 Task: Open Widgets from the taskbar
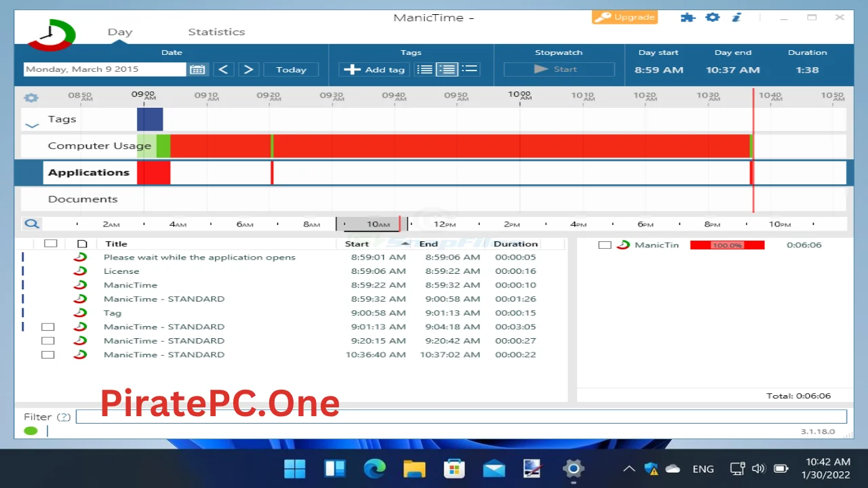[335, 468]
